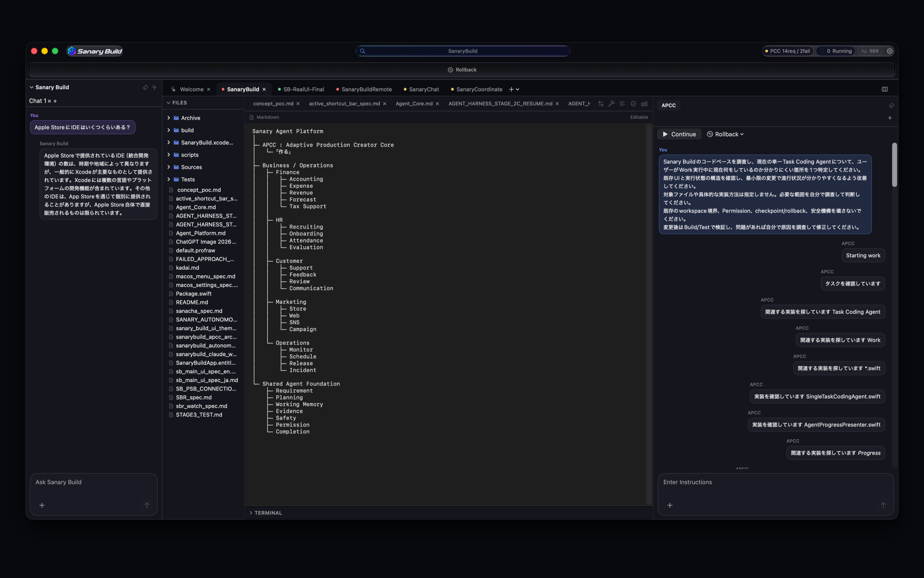Toggle the split columns layout icon

pyautogui.click(x=885, y=89)
